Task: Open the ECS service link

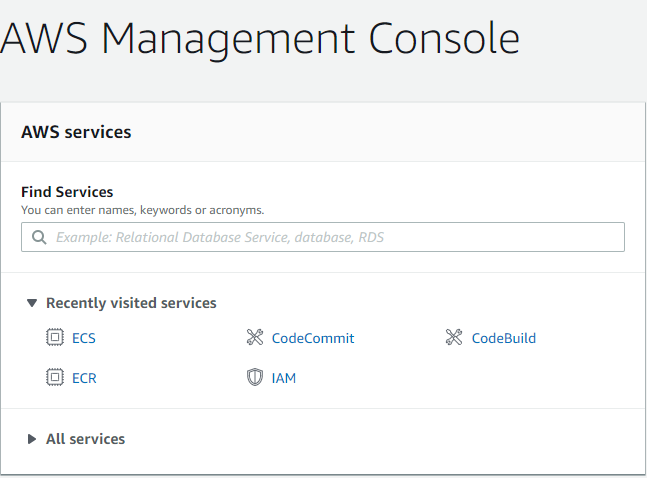Action: [84, 338]
